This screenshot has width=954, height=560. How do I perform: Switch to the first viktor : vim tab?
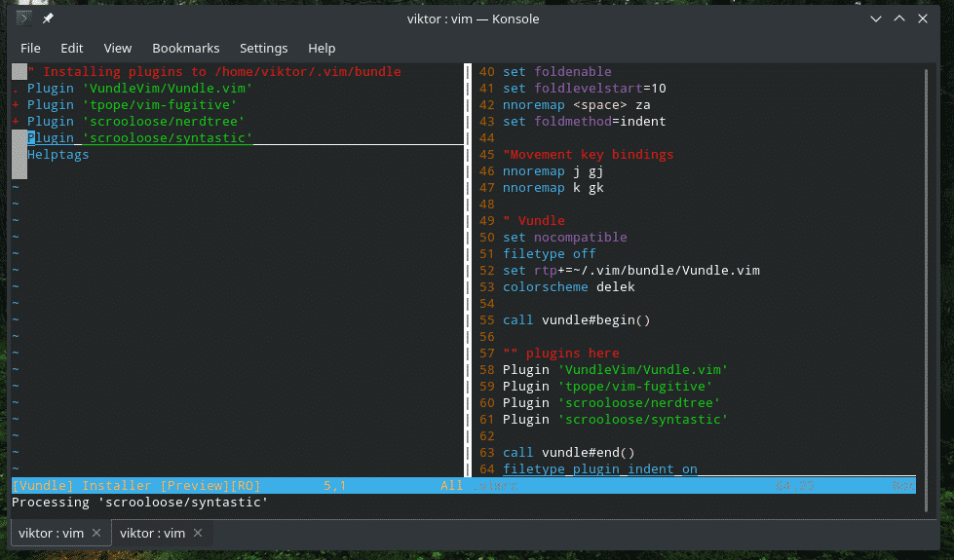51,533
